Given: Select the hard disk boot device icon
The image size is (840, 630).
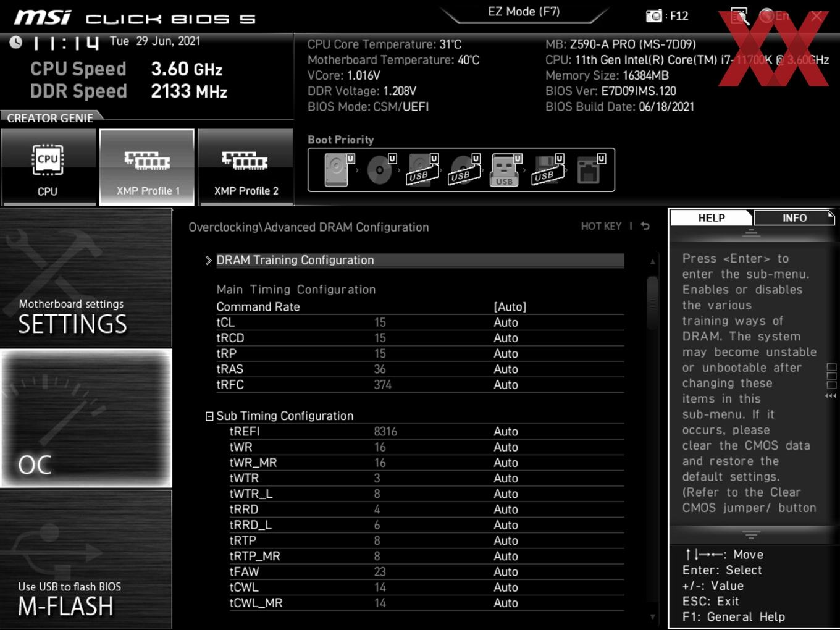Looking at the screenshot, I should [337, 170].
